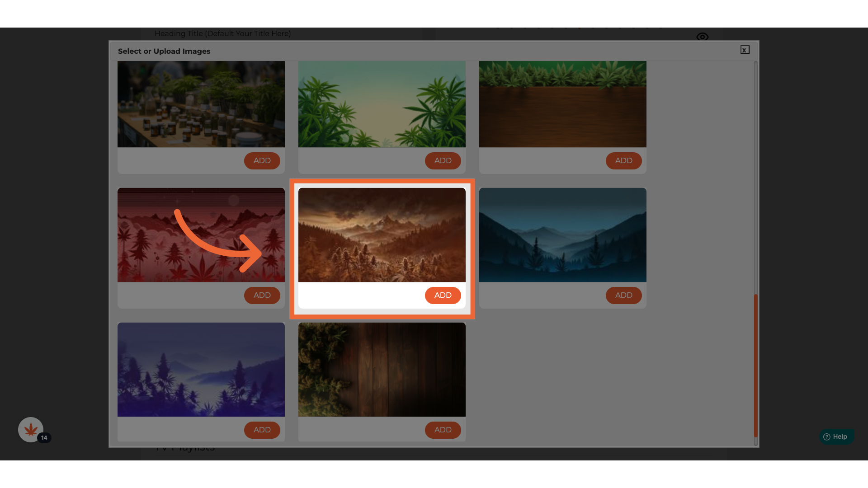The image size is (868, 488).
Task: Click the dialog's vertical scrollbar
Action: pos(755,365)
